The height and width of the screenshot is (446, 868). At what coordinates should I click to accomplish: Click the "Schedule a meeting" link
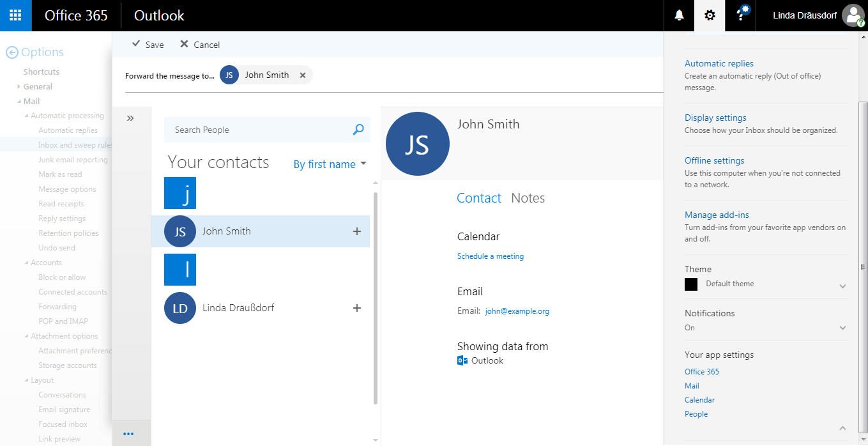(491, 256)
